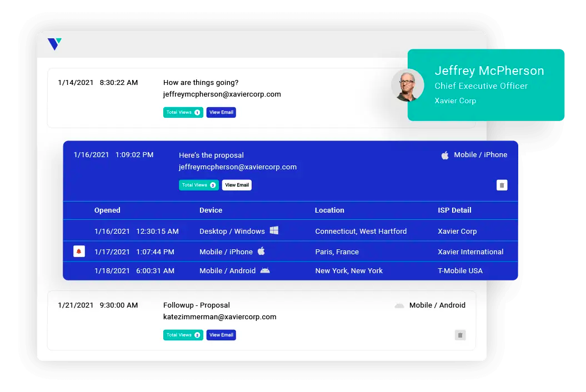Open Total Views badge for Followup - Proposal
586x392 pixels.
[183, 335]
